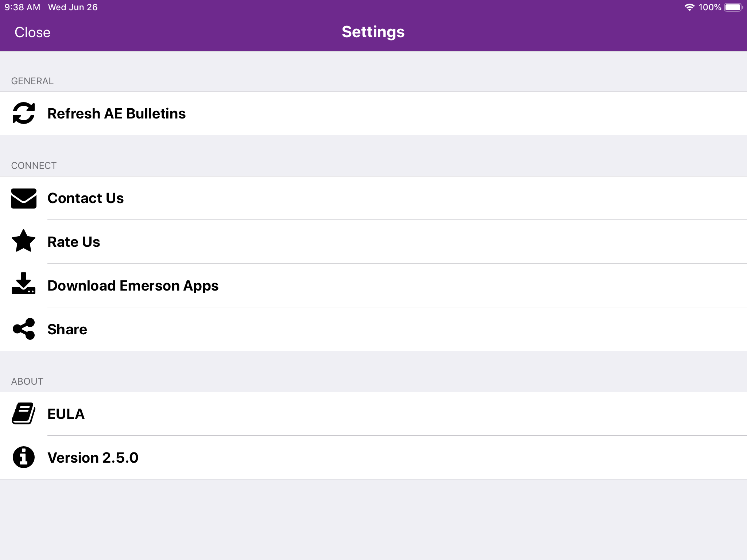Select the Rate Us star icon

(x=23, y=241)
